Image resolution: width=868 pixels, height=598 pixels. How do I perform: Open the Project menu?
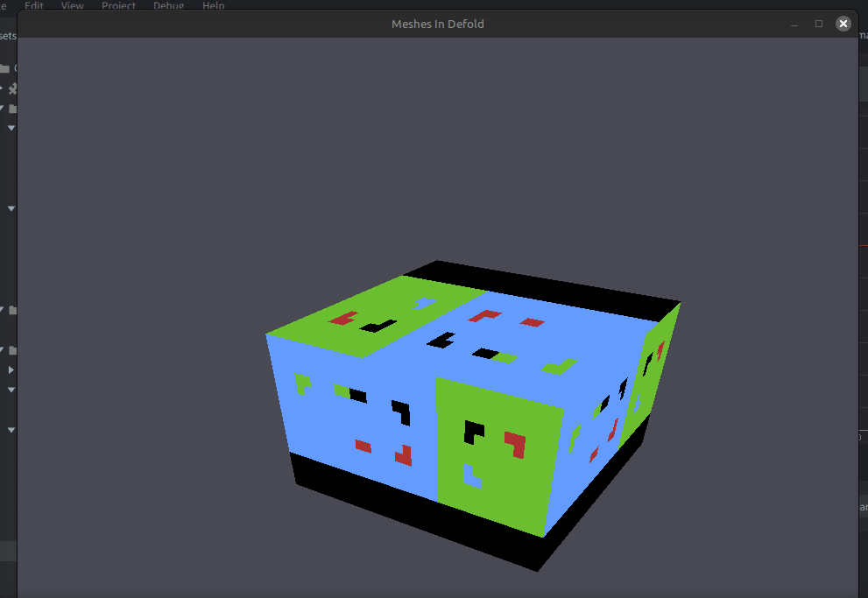pyautogui.click(x=118, y=5)
